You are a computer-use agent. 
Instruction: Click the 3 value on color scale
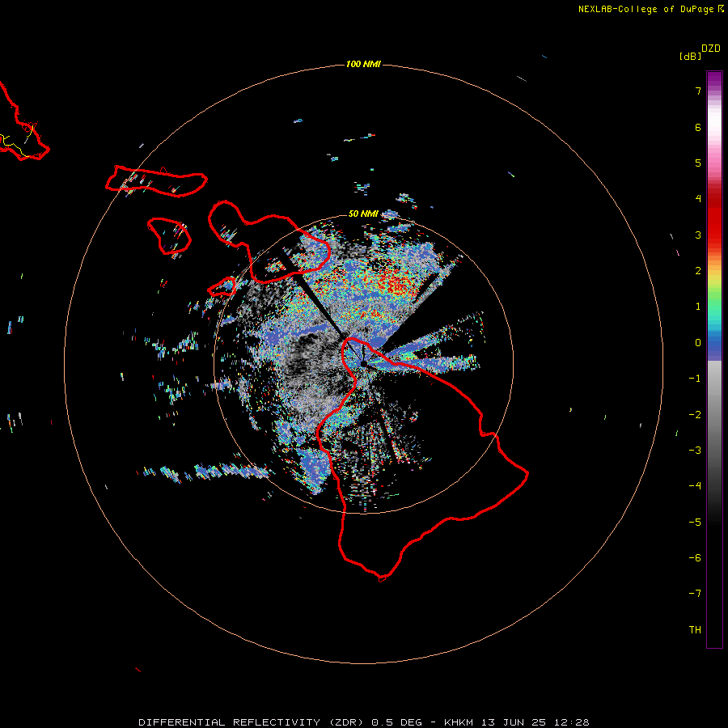[698, 235]
